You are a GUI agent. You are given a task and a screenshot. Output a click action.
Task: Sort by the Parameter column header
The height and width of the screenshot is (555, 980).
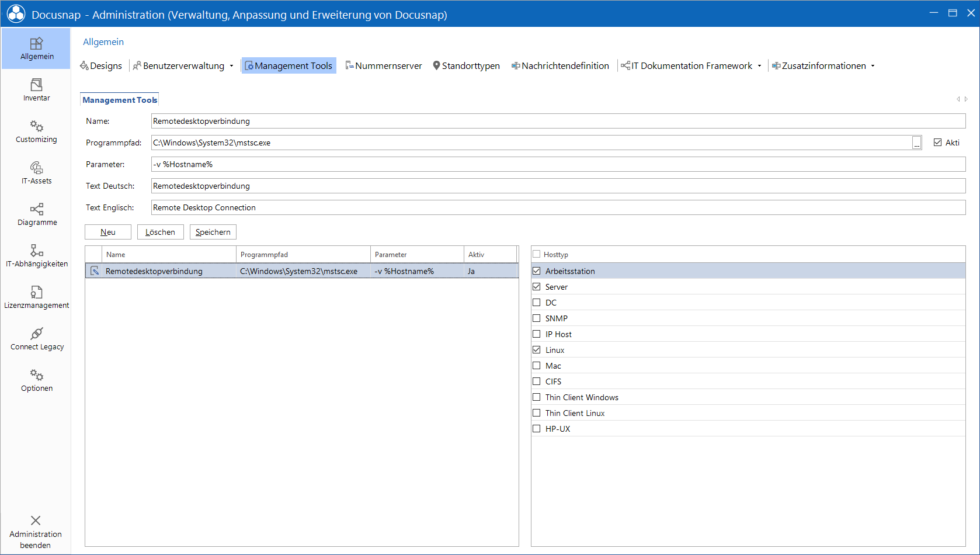click(x=418, y=254)
